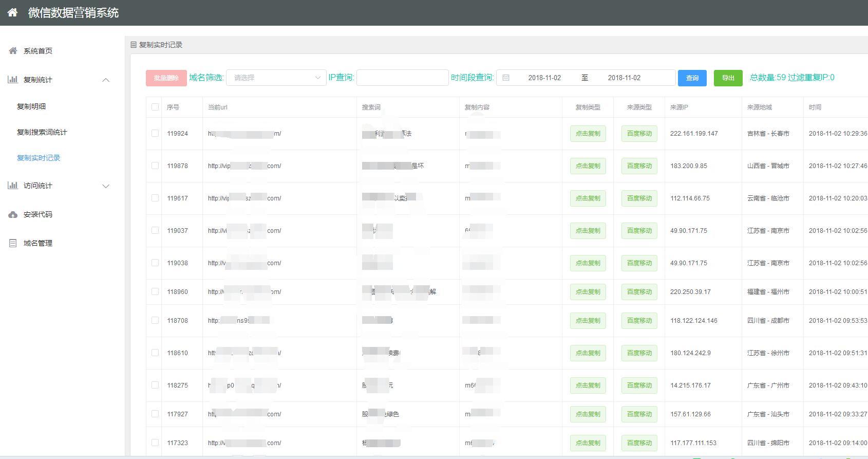Viewport: 868px width, 459px height.
Task: Toggle the select-all checkbox in table header
Action: [x=155, y=107]
